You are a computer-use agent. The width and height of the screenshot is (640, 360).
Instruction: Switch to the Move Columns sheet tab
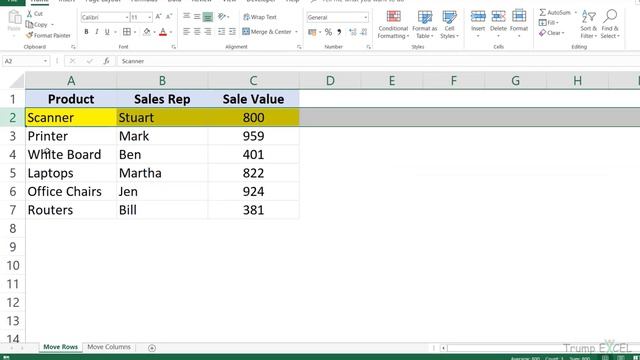pos(109,347)
